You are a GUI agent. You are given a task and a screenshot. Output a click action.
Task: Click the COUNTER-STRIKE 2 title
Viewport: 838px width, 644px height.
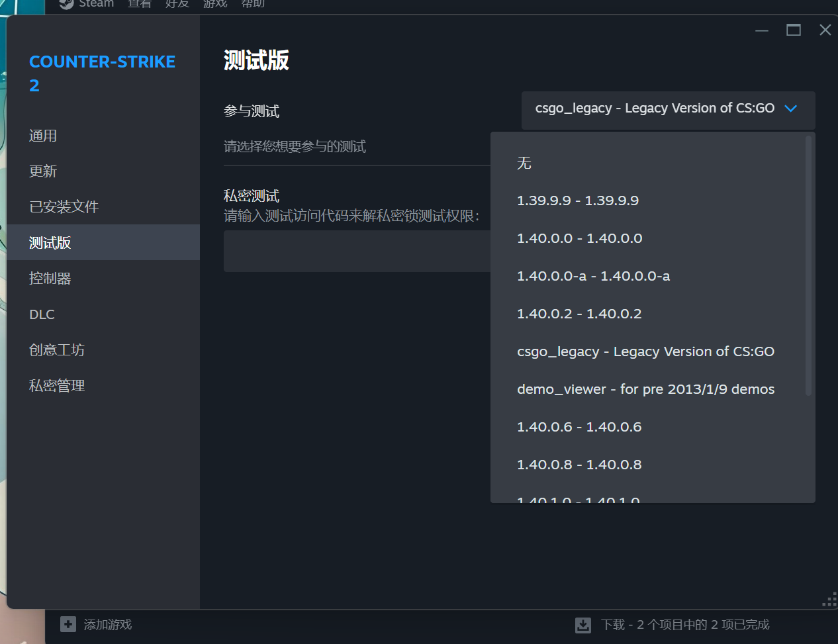102,73
